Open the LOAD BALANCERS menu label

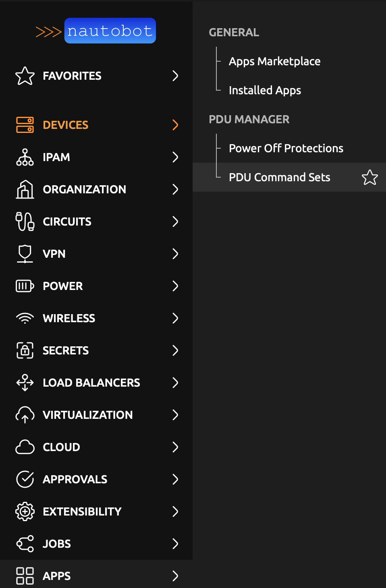pos(91,383)
